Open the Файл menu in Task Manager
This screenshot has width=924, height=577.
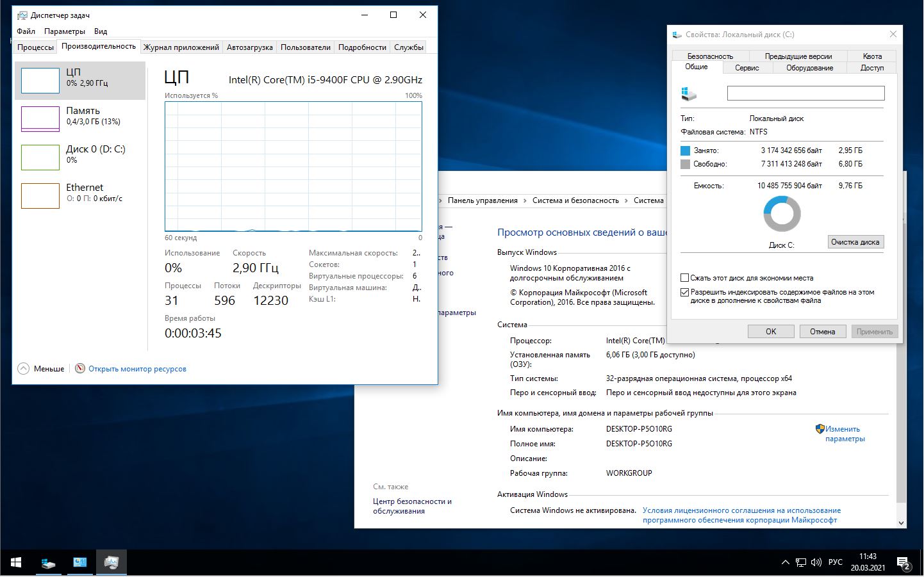(26, 31)
